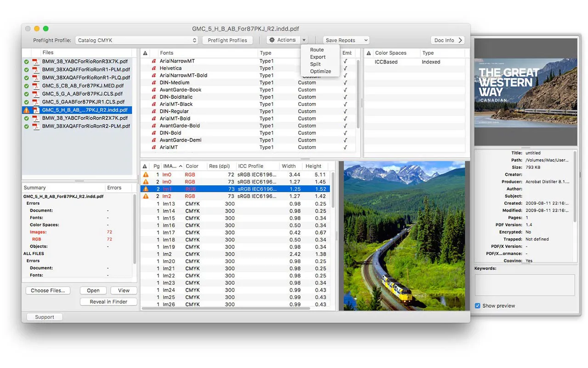Click the warning icon on the Im2 RGB row

tap(146, 196)
